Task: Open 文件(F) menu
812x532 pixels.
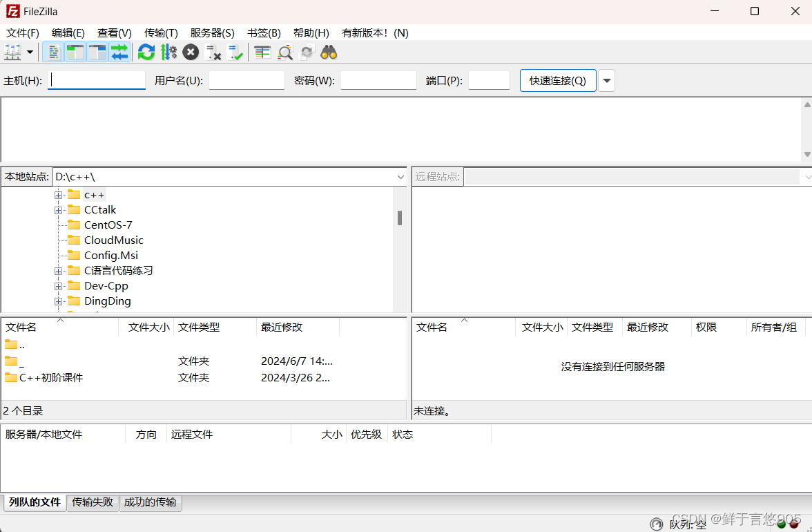Action: (23, 33)
